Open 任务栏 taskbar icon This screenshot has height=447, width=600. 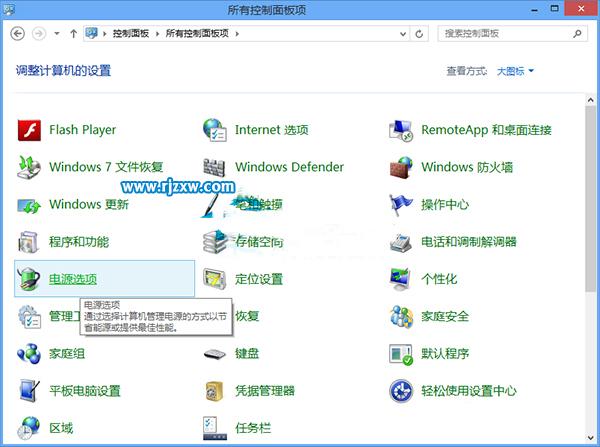(215, 428)
